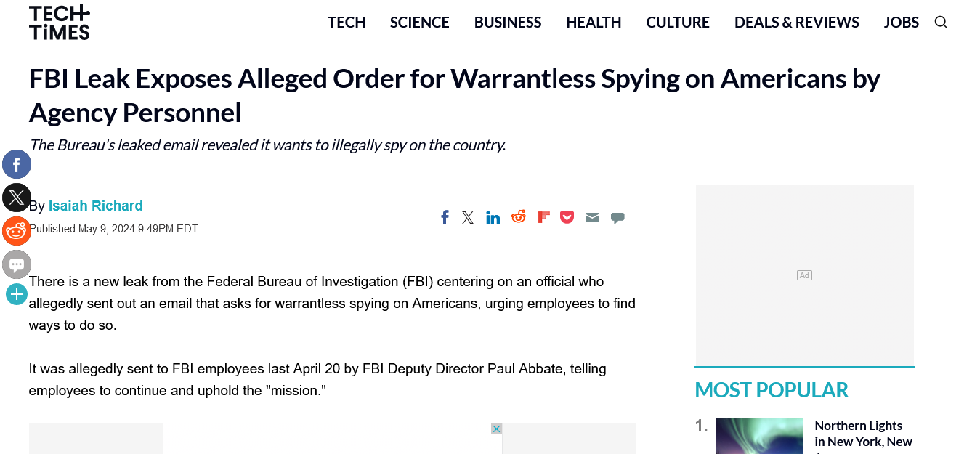
Task: Share via the black round X button in floating sidebar
Action: click(17, 198)
